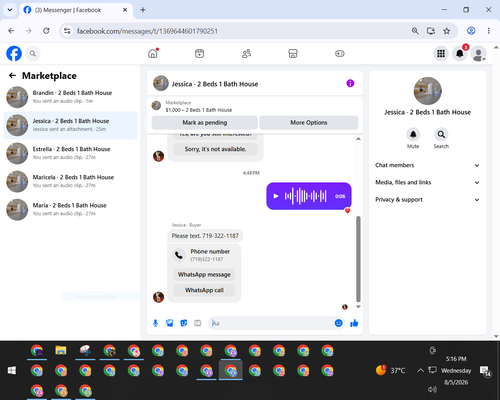Mute this chat with the bell icon
This screenshot has height=400, width=500.
pyautogui.click(x=413, y=134)
